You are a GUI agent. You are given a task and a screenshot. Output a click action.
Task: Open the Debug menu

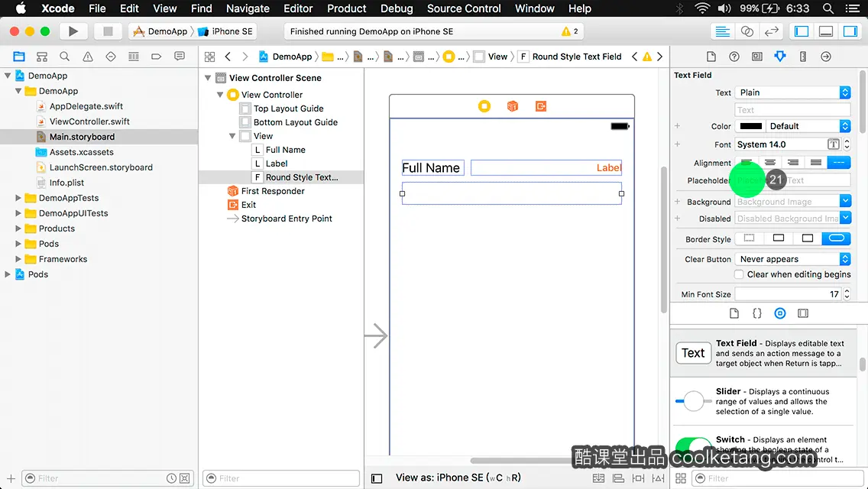pos(397,8)
